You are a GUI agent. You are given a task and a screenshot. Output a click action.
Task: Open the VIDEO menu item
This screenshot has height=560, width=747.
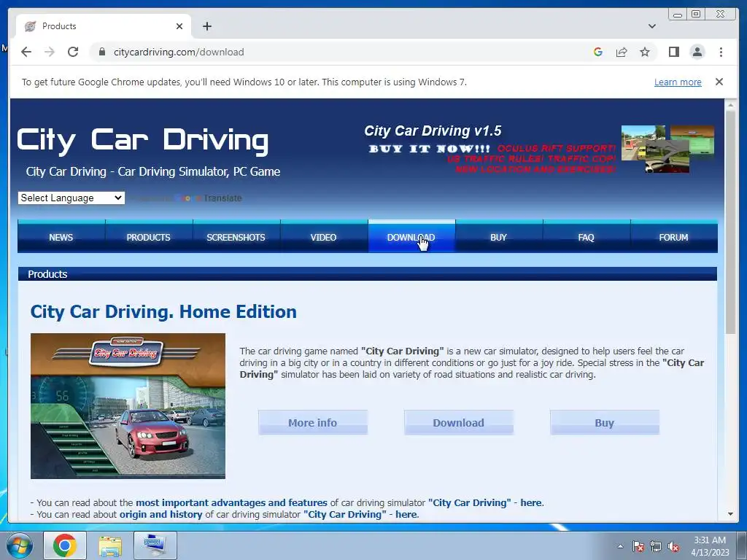323,237
